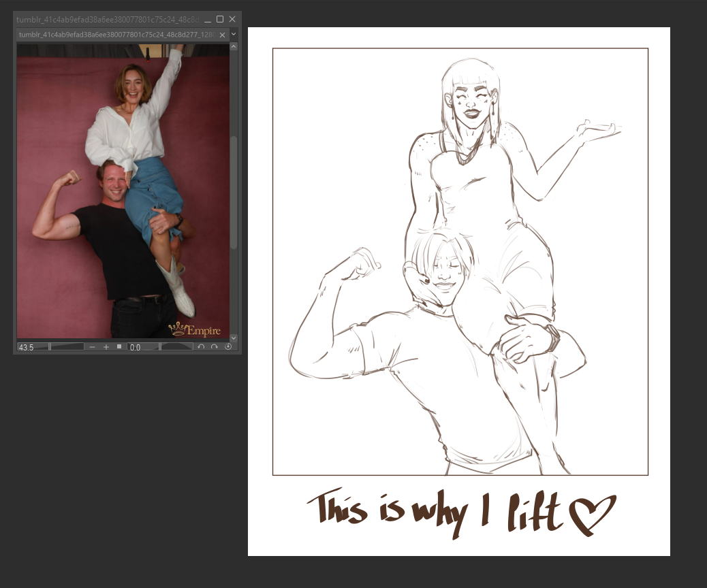Maximize the reference image window

pyautogui.click(x=220, y=19)
